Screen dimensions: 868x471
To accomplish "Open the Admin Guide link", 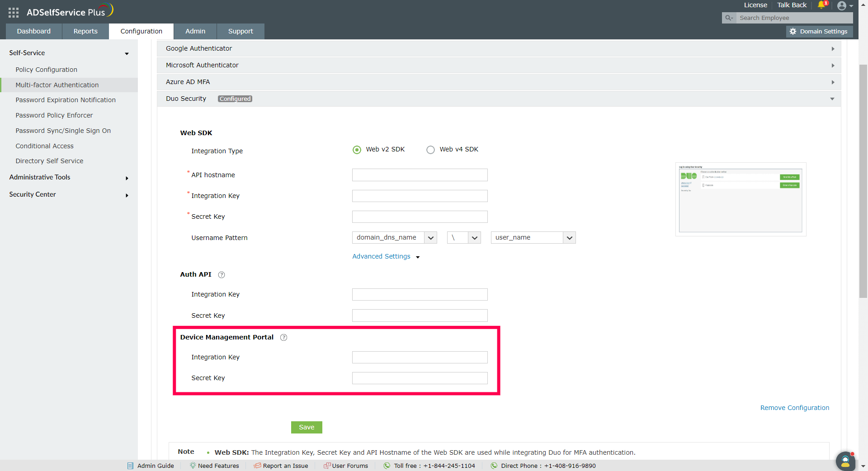I will coord(156,466).
